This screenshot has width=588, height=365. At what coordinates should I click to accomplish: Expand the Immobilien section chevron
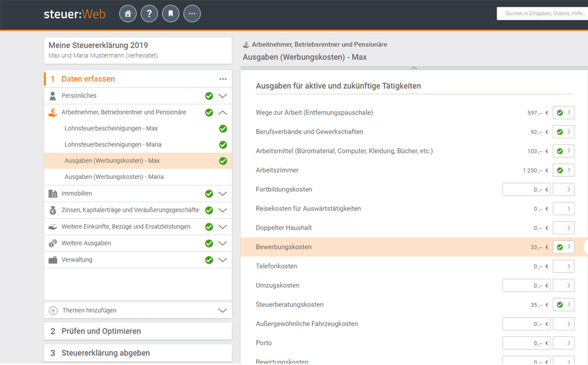[x=223, y=194]
